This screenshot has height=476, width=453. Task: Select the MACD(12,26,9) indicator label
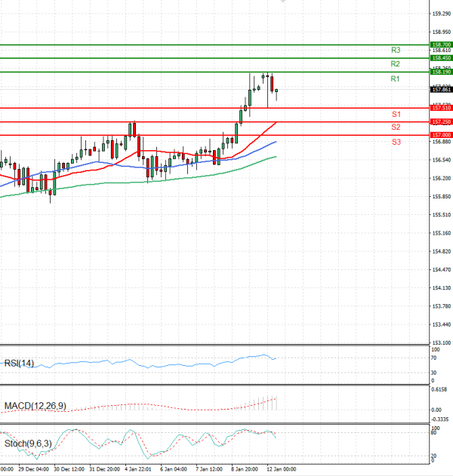click(35, 406)
